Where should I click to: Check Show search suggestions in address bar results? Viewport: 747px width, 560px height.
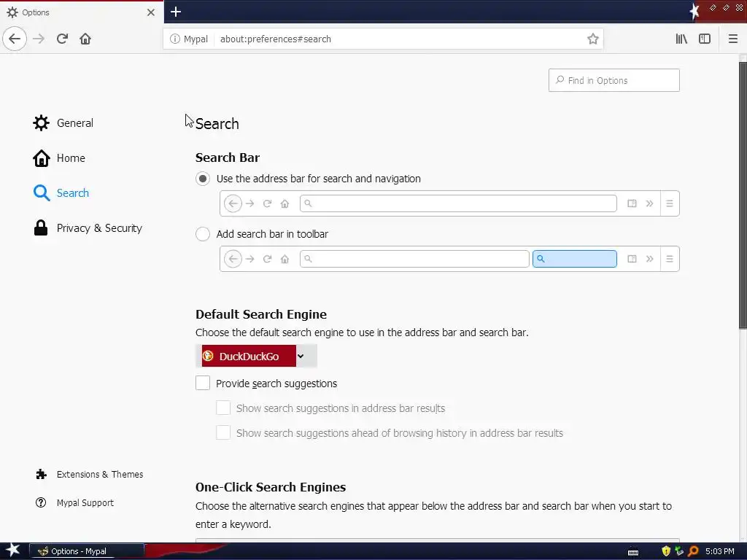tap(223, 408)
